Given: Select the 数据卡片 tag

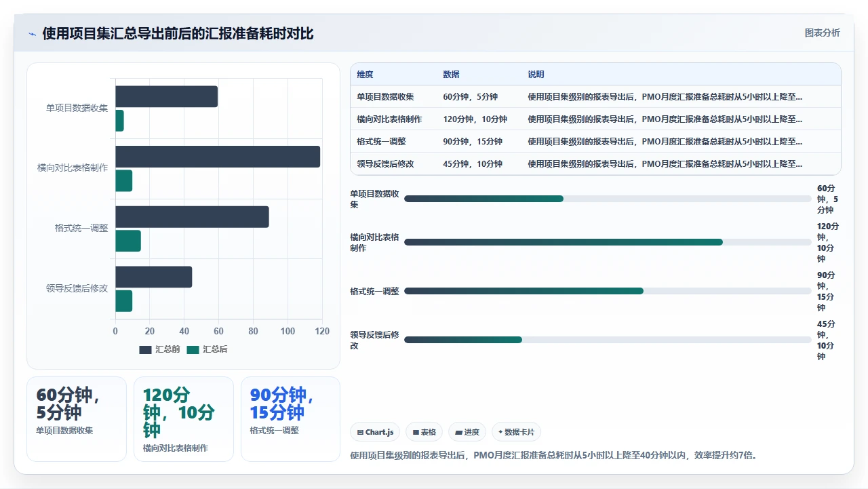Looking at the screenshot, I should [x=516, y=432].
